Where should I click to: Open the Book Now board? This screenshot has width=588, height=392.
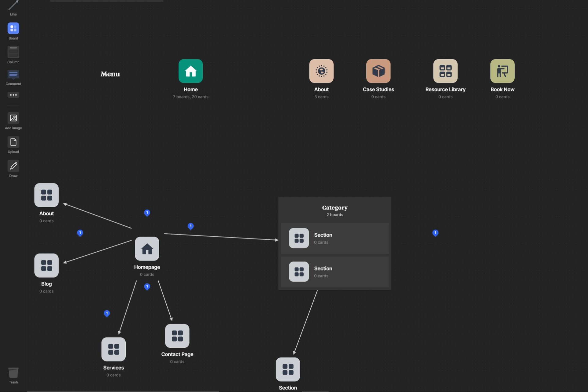click(502, 71)
